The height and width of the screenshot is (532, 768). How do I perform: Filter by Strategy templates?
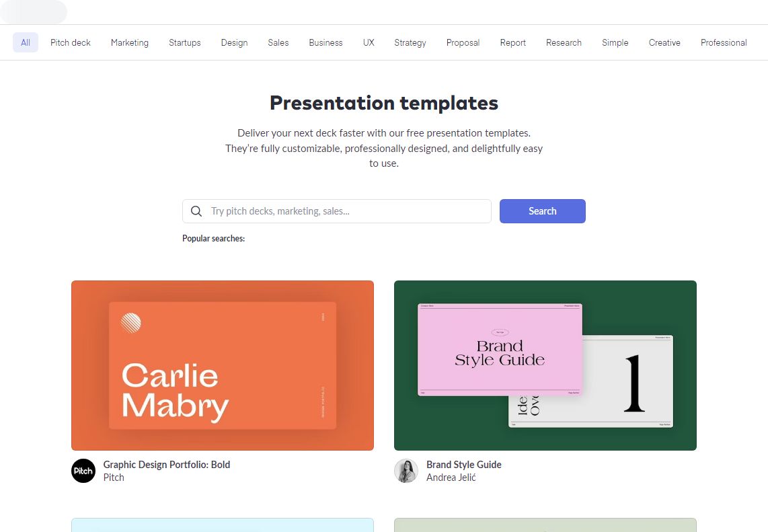410,42
